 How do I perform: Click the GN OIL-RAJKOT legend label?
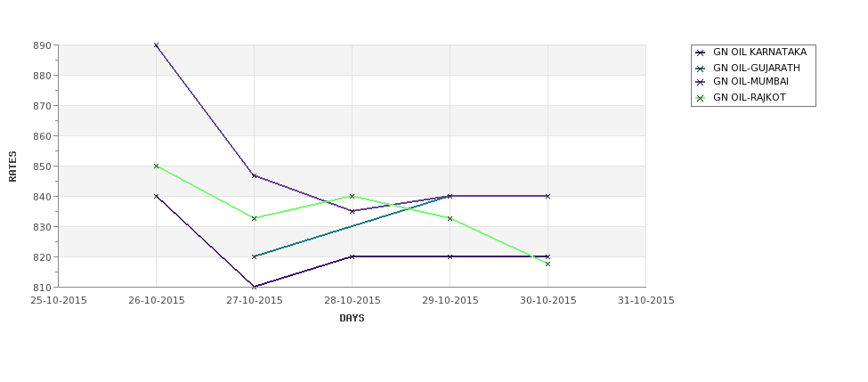pos(750,97)
